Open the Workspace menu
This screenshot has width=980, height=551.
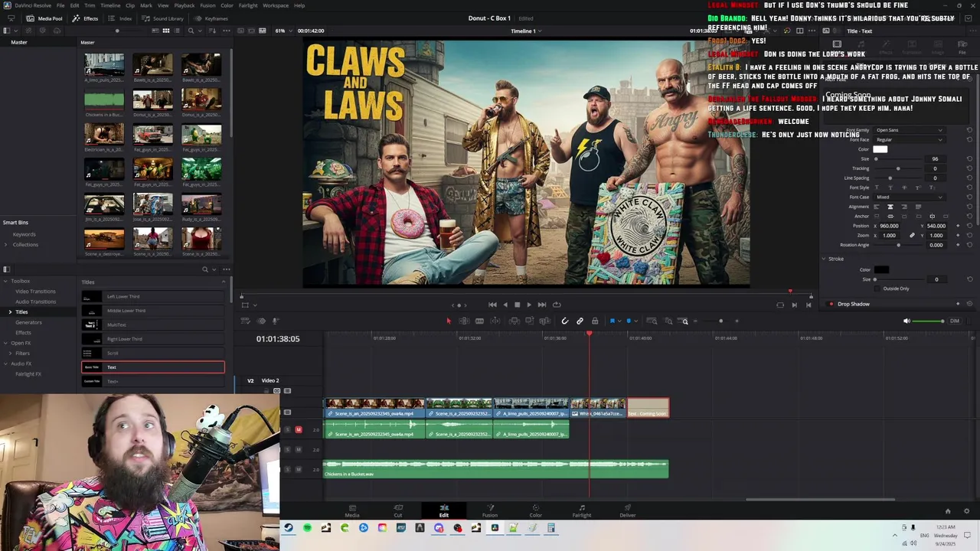(276, 5)
